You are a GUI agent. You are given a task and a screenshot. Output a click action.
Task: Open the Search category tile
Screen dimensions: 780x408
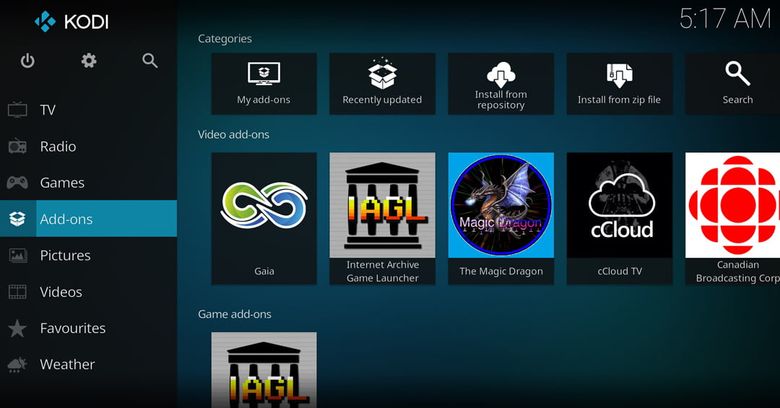(x=732, y=84)
